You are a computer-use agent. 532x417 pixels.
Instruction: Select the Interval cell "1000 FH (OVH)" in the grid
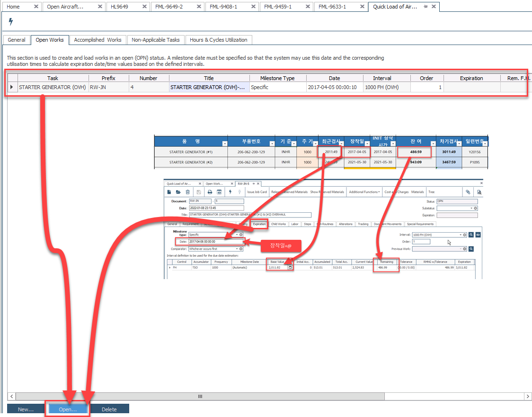[x=386, y=87]
